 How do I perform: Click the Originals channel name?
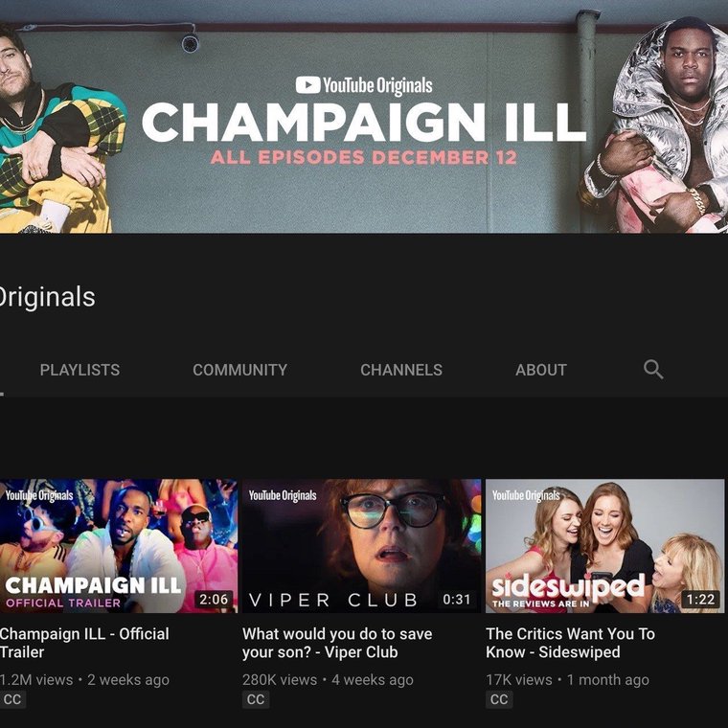point(47,297)
